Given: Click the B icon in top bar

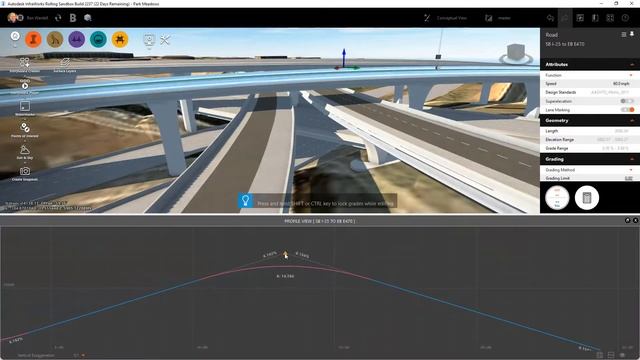Looking at the screenshot, I should tap(73, 18).
